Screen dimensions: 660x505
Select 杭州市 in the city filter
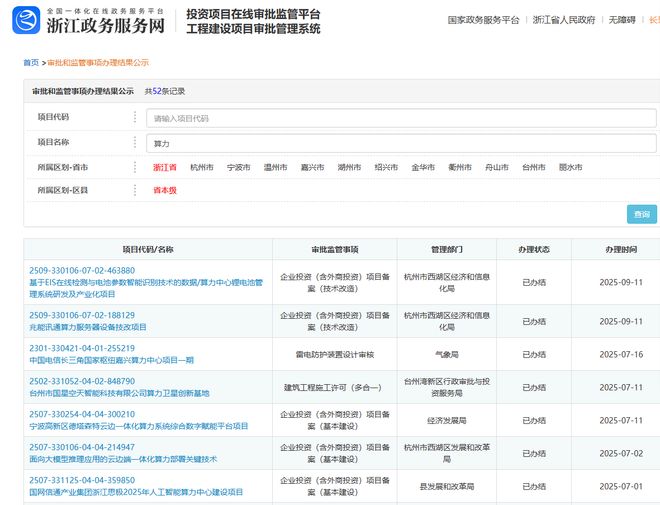click(201, 168)
